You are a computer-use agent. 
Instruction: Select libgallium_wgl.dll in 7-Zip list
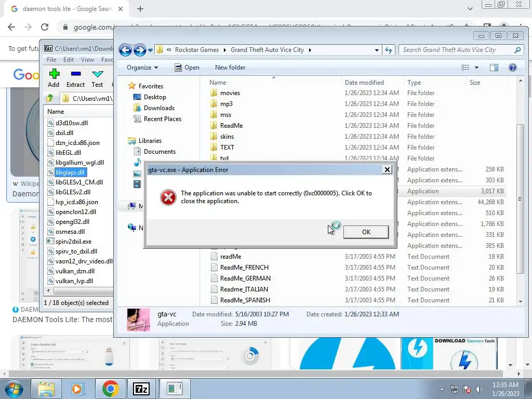point(79,162)
